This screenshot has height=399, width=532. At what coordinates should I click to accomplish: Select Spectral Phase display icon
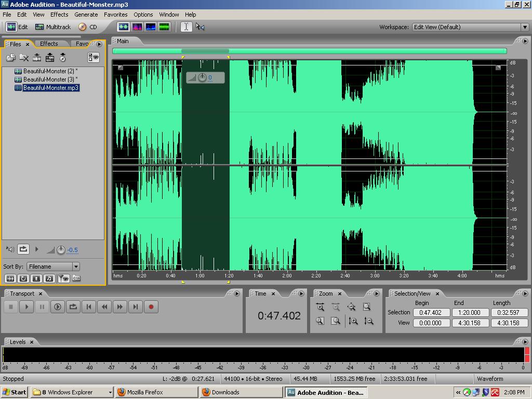164,27
